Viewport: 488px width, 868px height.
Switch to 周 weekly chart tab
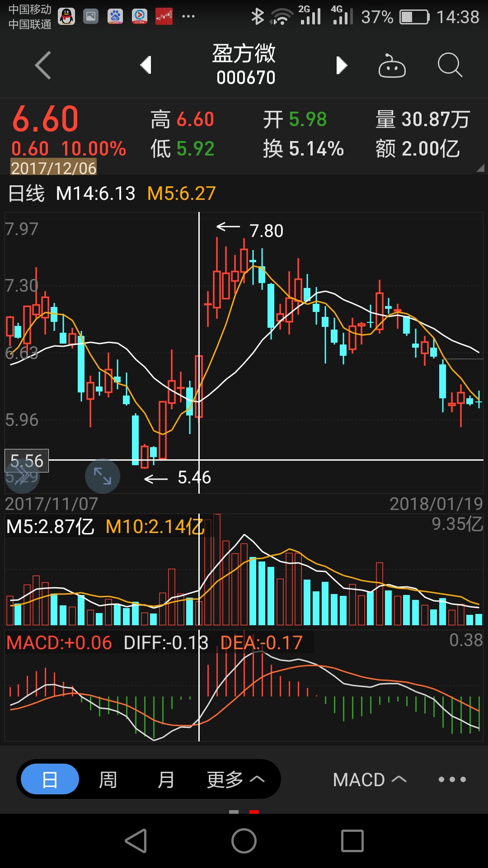[x=108, y=779]
